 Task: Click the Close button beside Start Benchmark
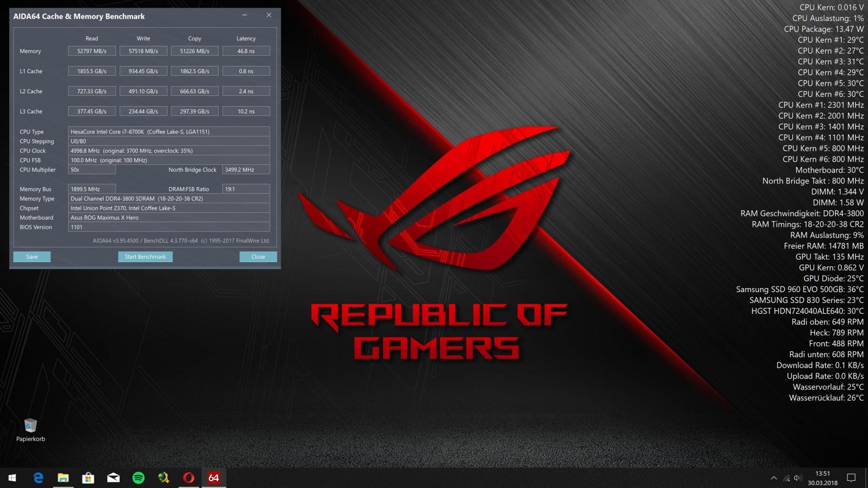258,257
